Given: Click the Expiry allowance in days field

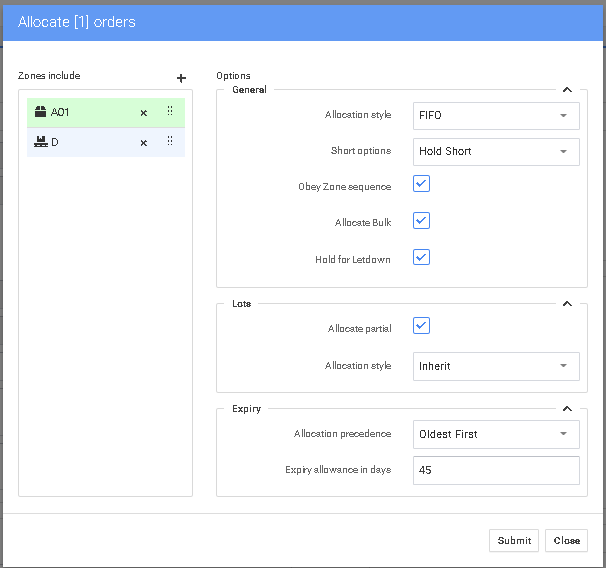Looking at the screenshot, I should [x=496, y=470].
